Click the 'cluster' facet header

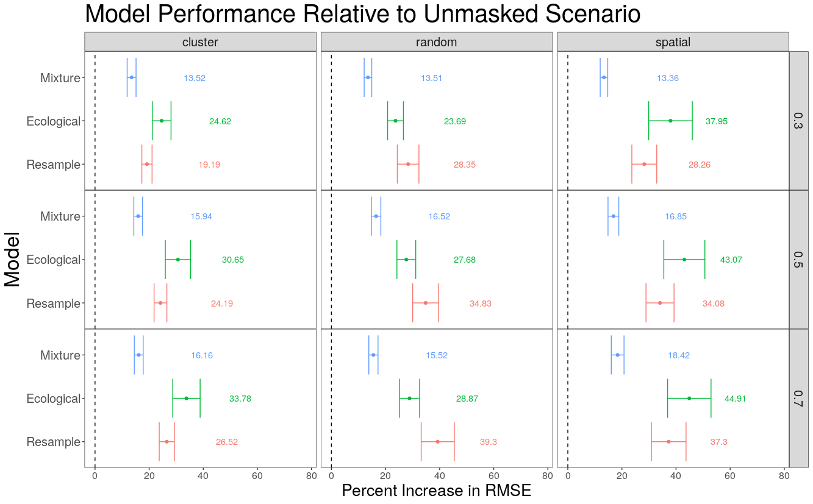(x=200, y=42)
